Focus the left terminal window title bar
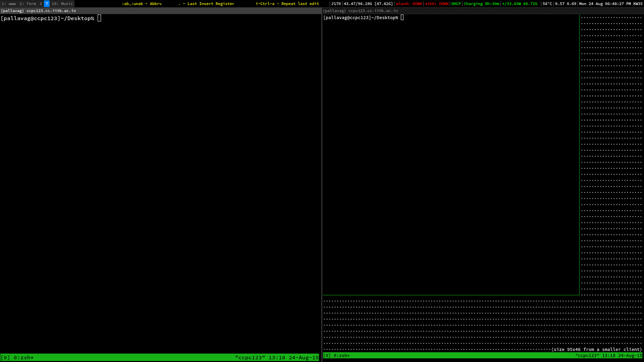The height and width of the screenshot is (362, 644). click(x=160, y=11)
